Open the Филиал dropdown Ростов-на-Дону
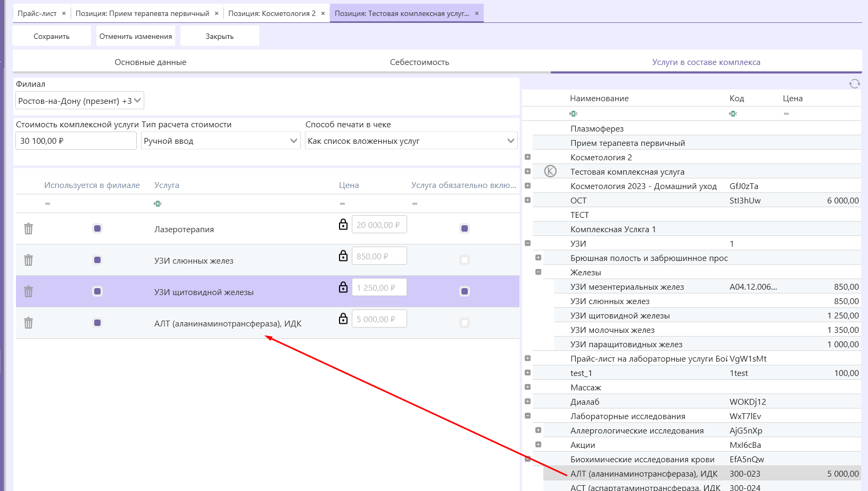This screenshot has height=491, width=868. tap(80, 101)
